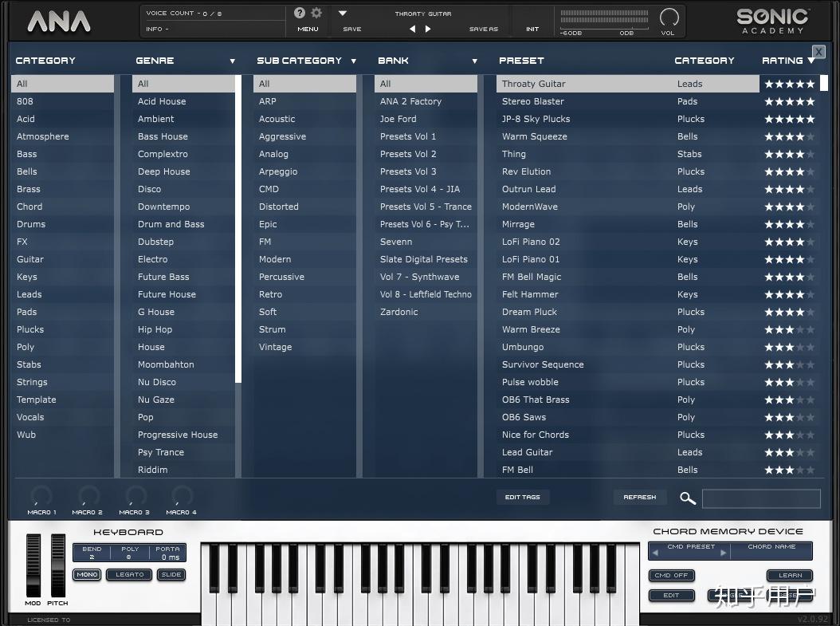Enable MONO keyboard mode

tap(86, 574)
